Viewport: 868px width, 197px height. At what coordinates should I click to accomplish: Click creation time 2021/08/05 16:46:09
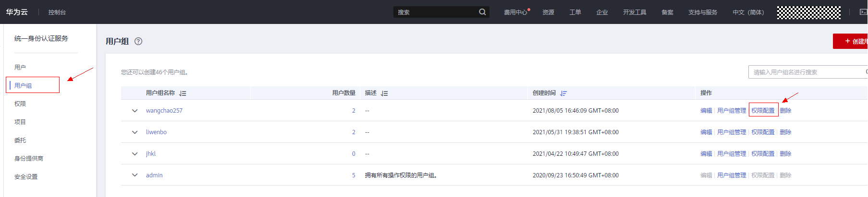(575, 111)
